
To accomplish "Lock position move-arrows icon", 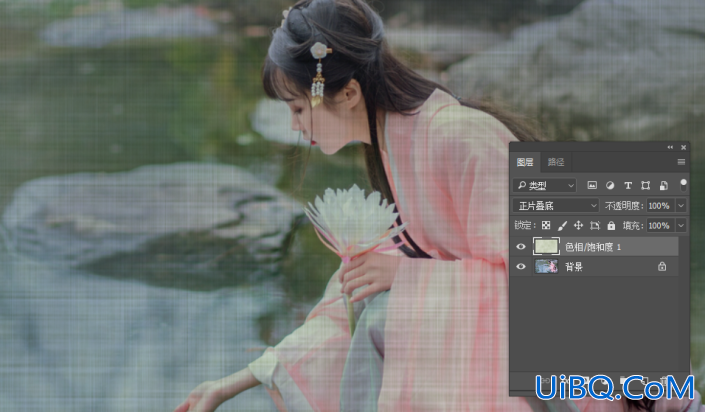I will pos(578,225).
